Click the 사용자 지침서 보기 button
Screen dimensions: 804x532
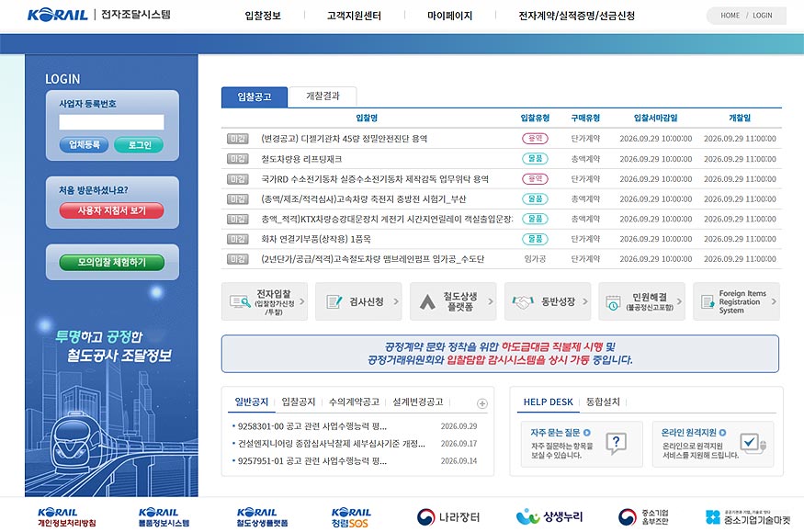coord(112,210)
